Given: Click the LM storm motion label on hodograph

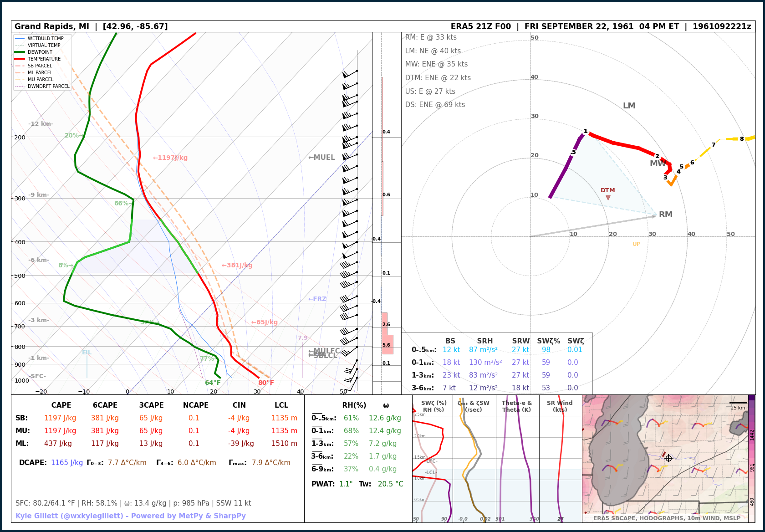Looking at the screenshot, I should pos(629,106).
